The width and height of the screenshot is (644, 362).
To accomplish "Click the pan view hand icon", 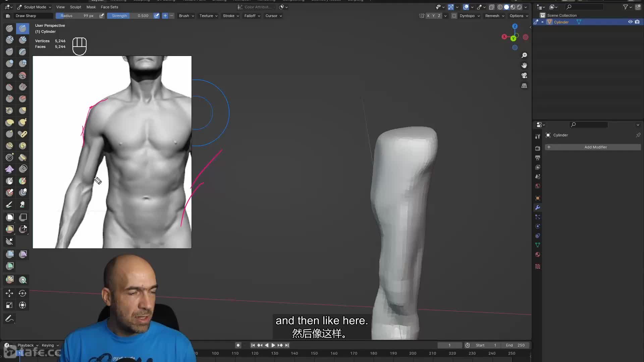I will [x=524, y=65].
